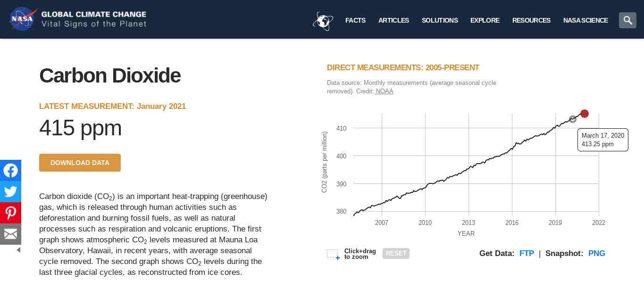Screen dimensions: 644x281
Task: Open the FTP data link
Action: pyautogui.click(x=527, y=253)
